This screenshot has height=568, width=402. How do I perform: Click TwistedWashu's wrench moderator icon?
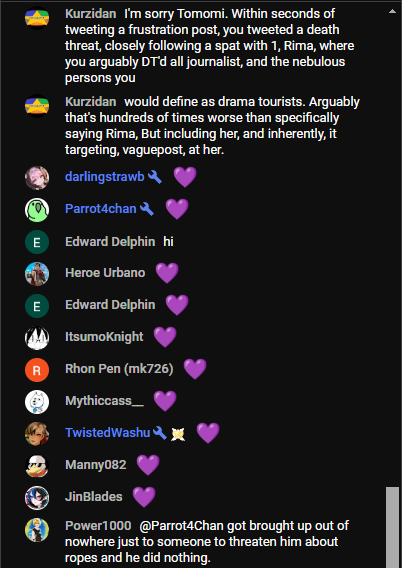tap(160, 433)
